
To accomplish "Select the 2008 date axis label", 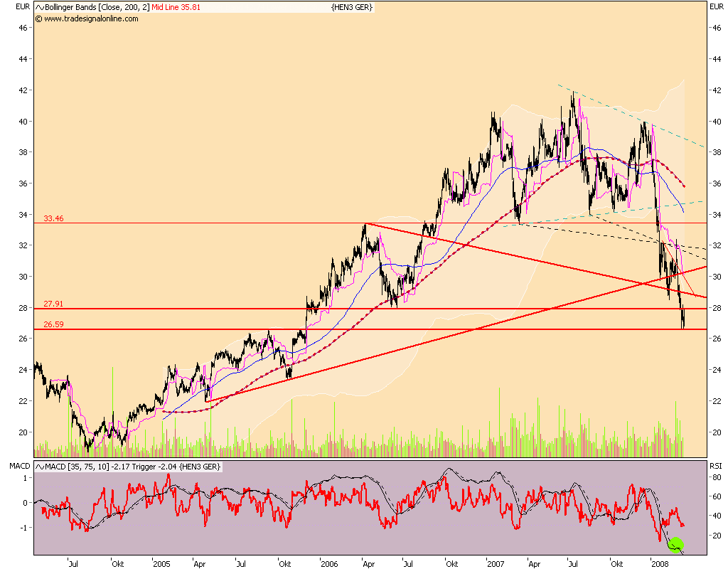I will click(x=661, y=562).
